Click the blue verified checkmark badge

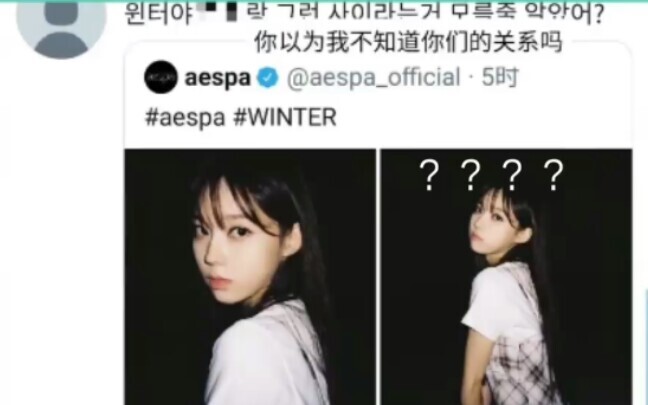click(x=268, y=78)
